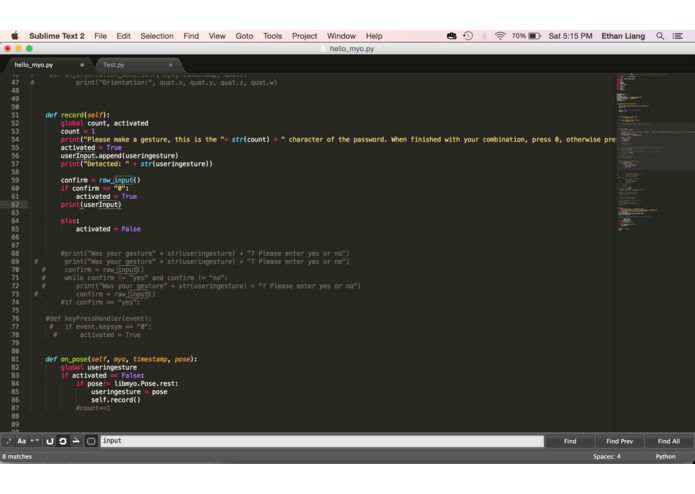This screenshot has width=695, height=494.
Task: Toggle highlight matches option
Action: point(91,441)
